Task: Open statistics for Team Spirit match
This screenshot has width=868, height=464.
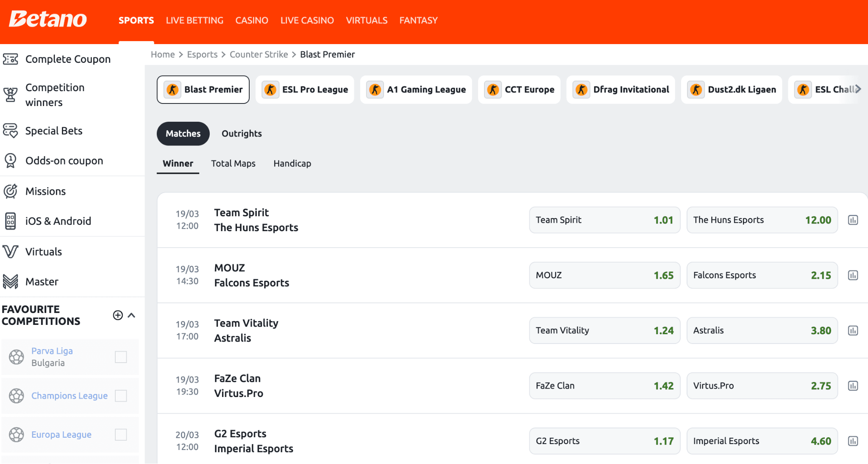Action: tap(852, 220)
